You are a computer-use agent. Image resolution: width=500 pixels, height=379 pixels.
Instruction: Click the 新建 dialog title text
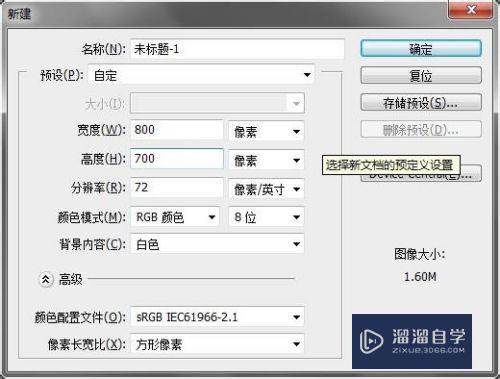[x=19, y=14]
